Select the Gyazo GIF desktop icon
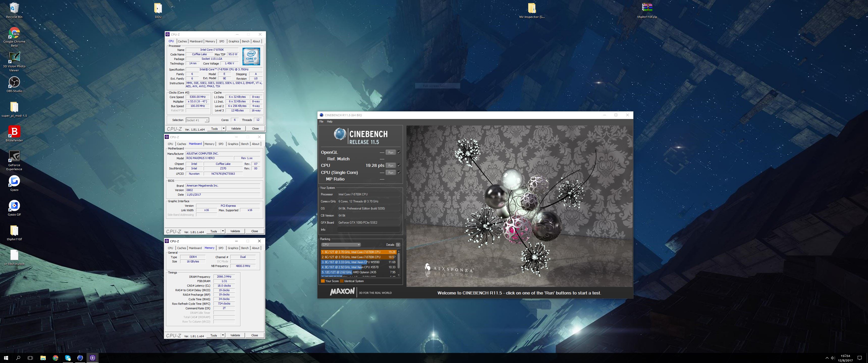 tap(14, 208)
